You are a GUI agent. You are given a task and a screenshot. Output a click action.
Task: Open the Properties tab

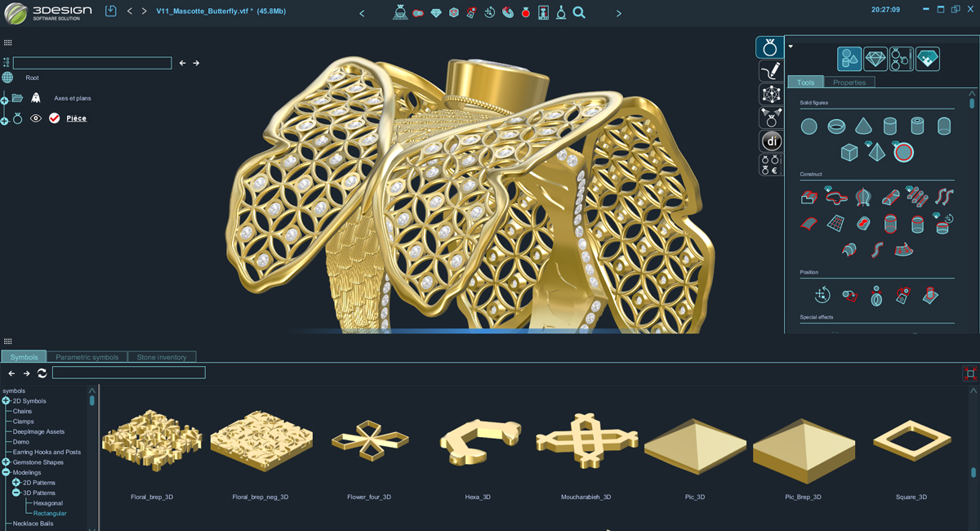[x=849, y=83]
